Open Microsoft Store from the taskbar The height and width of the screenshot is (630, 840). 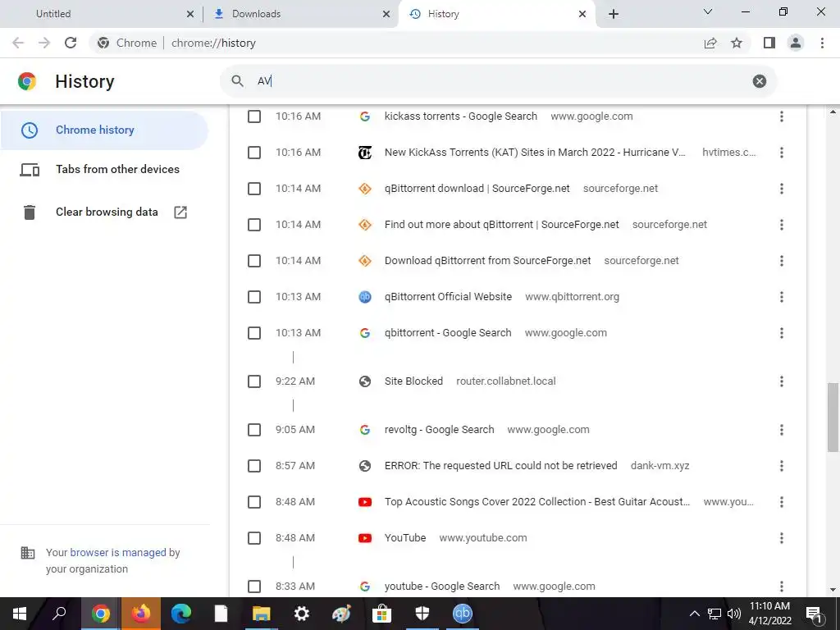click(382, 614)
